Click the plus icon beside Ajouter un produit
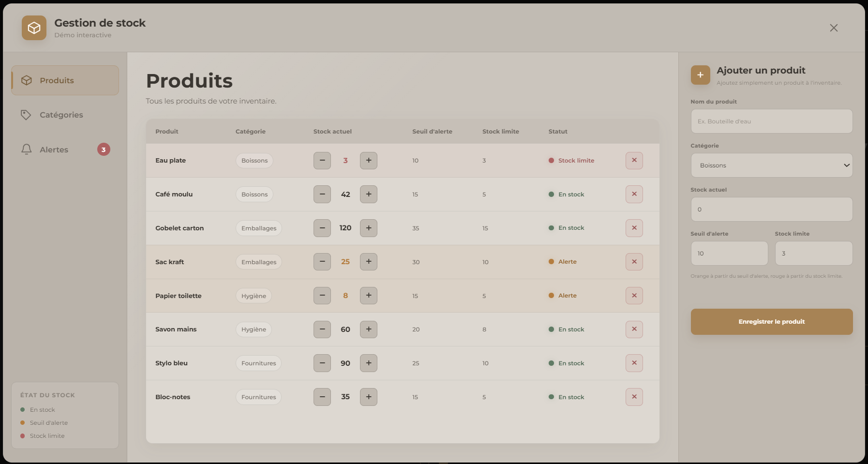Image resolution: width=868 pixels, height=464 pixels. click(x=700, y=75)
